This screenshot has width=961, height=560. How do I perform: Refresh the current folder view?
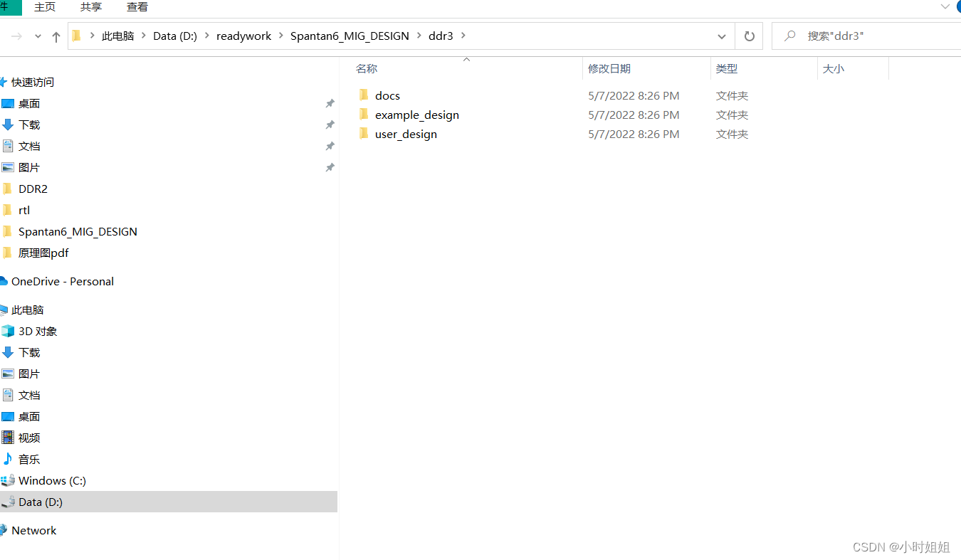(x=749, y=36)
